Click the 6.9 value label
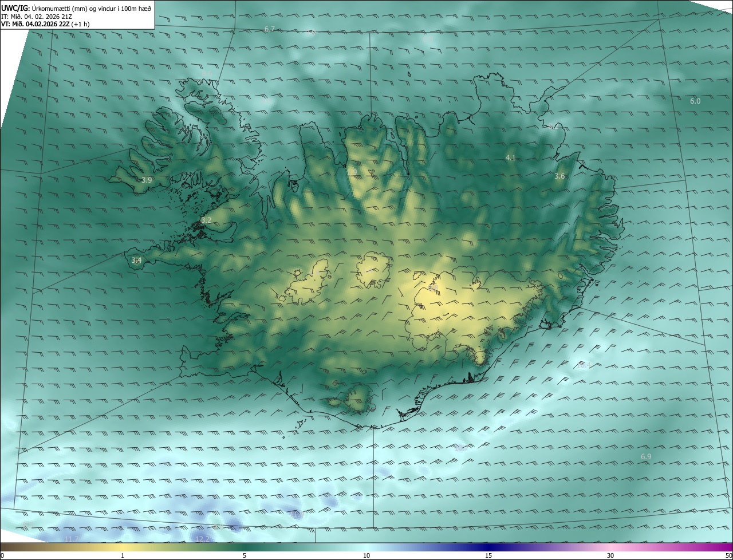The width and height of the screenshot is (733, 560). coord(646,456)
